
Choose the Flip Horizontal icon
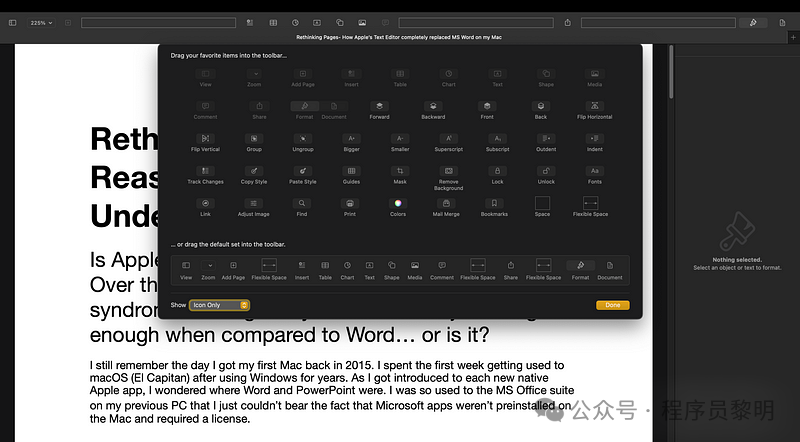(595, 106)
